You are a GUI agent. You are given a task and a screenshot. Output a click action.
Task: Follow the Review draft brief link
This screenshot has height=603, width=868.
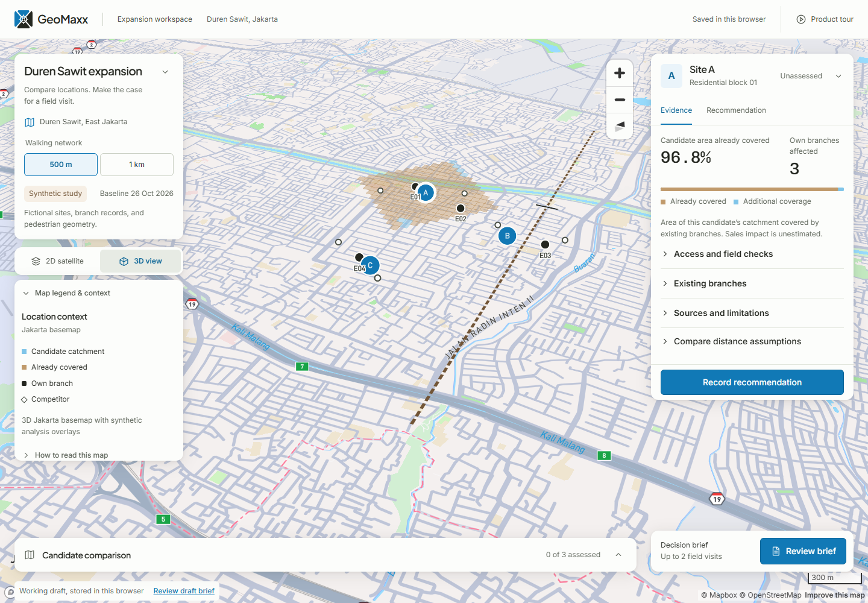click(x=184, y=591)
